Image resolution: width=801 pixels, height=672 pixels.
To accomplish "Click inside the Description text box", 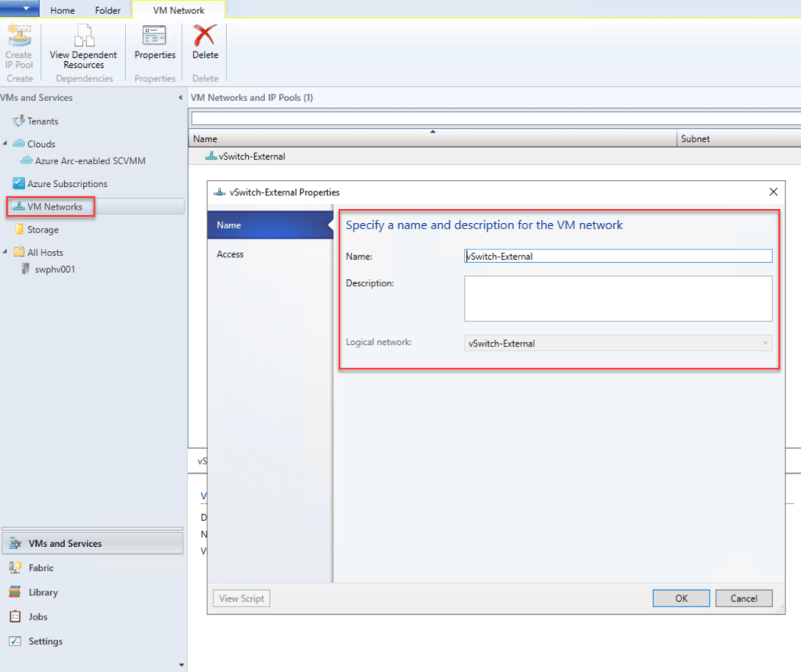I will [x=618, y=298].
